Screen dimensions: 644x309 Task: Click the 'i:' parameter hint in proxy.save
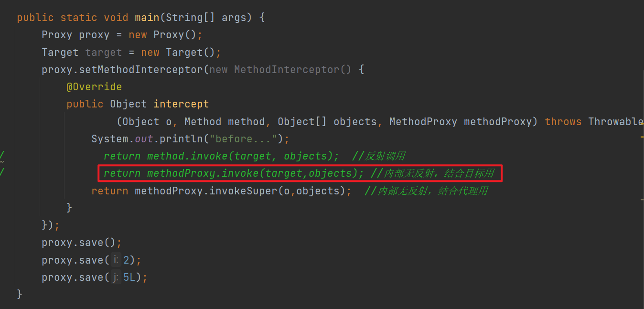pyautogui.click(x=116, y=260)
